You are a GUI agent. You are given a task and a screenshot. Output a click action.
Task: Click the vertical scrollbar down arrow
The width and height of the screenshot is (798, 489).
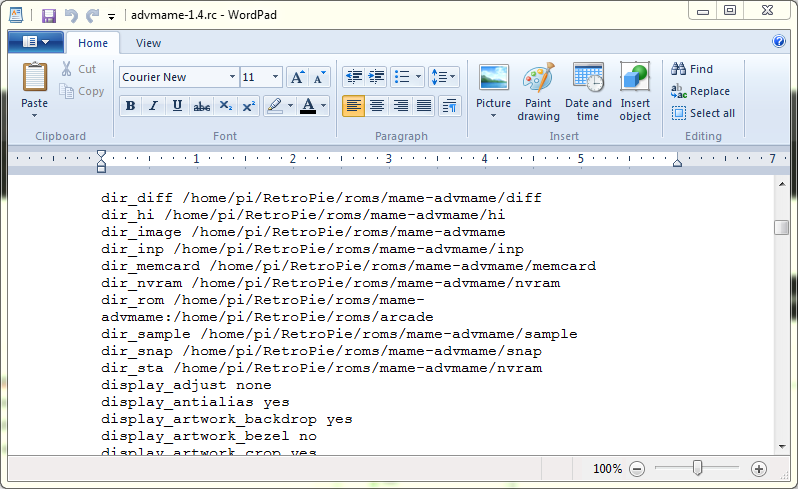tap(782, 445)
